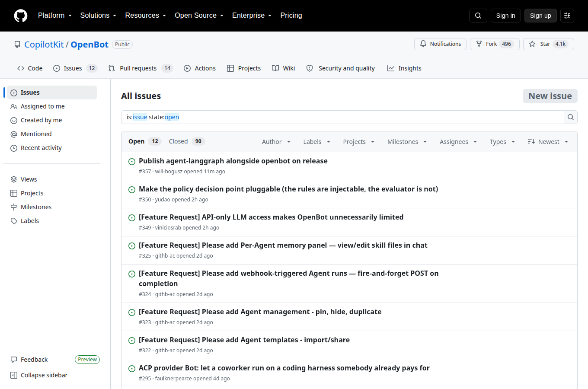Click the open-issue icon for issue #325

(132, 246)
